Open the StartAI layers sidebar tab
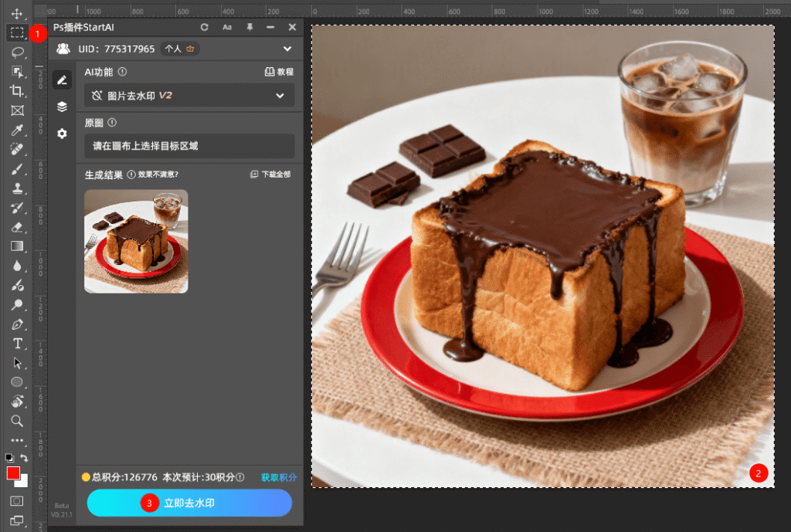The height and width of the screenshot is (532, 791). pos(63,107)
